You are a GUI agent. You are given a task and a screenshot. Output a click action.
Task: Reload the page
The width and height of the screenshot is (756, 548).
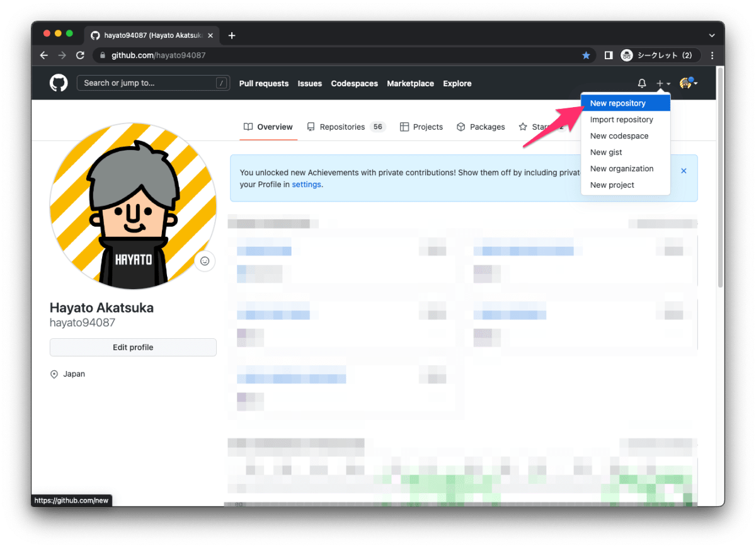pyautogui.click(x=80, y=55)
